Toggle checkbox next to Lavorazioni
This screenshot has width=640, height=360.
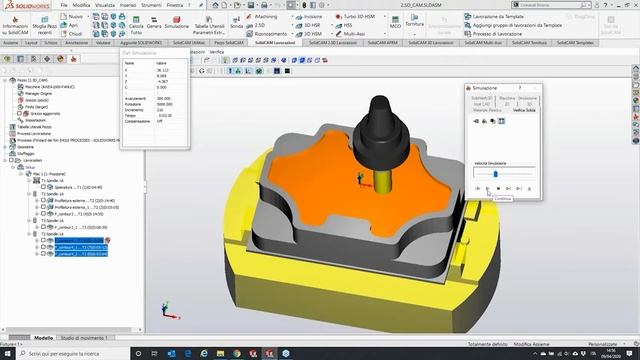[11, 160]
